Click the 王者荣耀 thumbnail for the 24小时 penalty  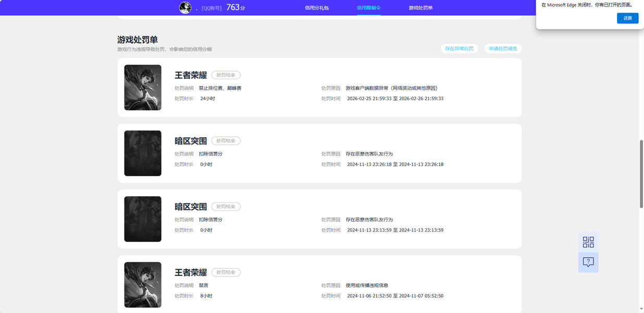point(143,88)
